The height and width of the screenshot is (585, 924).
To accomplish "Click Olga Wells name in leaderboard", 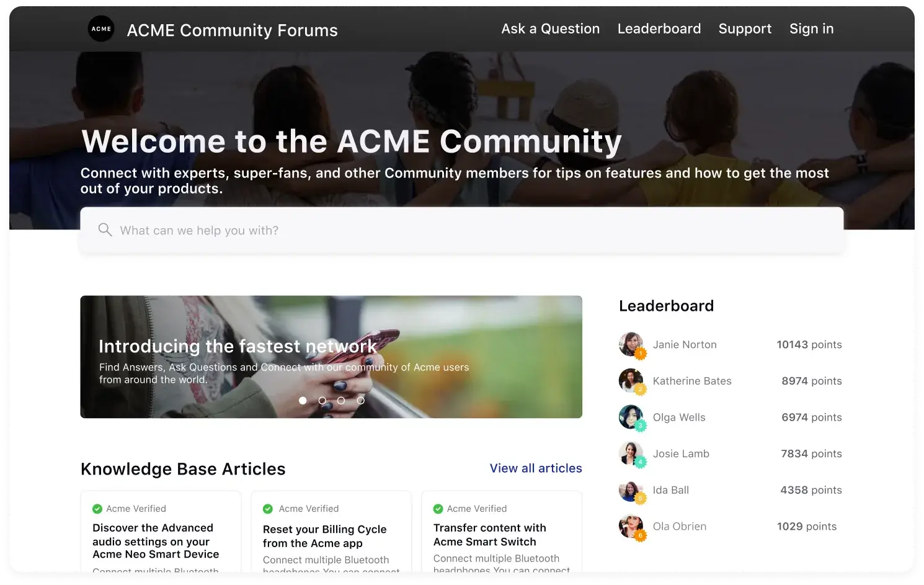I will pyautogui.click(x=679, y=418).
